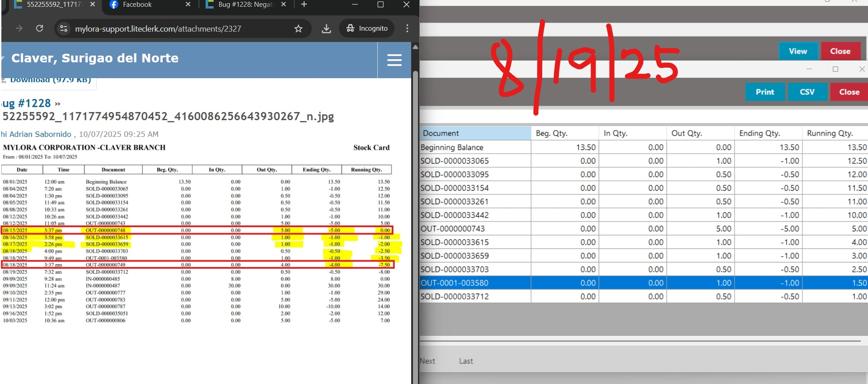Open a new browser tab

pos(304,5)
